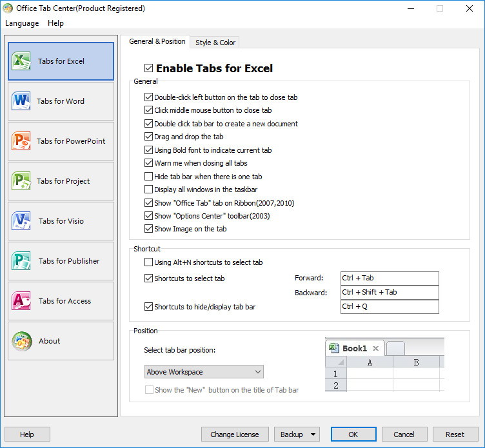Toggle Enable Tabs for Excel checkbox
This screenshot has height=448, width=485.
click(x=148, y=68)
